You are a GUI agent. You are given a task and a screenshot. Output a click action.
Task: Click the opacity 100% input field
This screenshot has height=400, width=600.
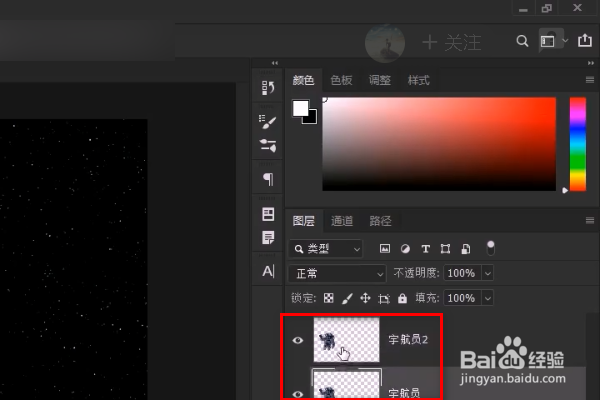tap(462, 273)
